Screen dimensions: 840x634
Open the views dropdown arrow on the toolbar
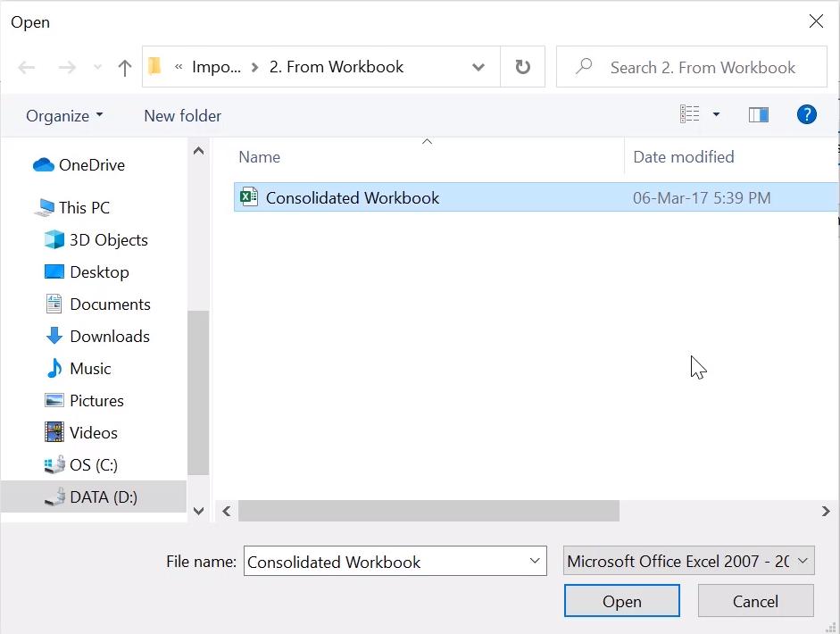click(x=715, y=114)
